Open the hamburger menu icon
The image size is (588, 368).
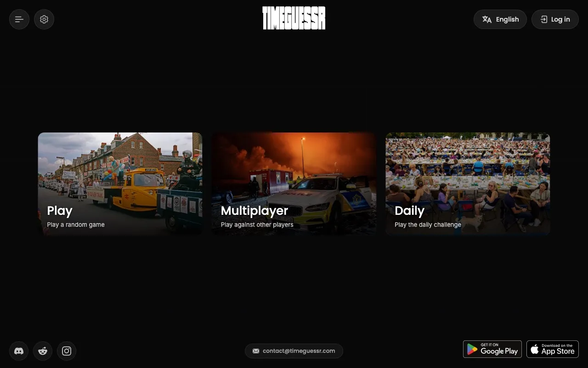pyautogui.click(x=19, y=19)
